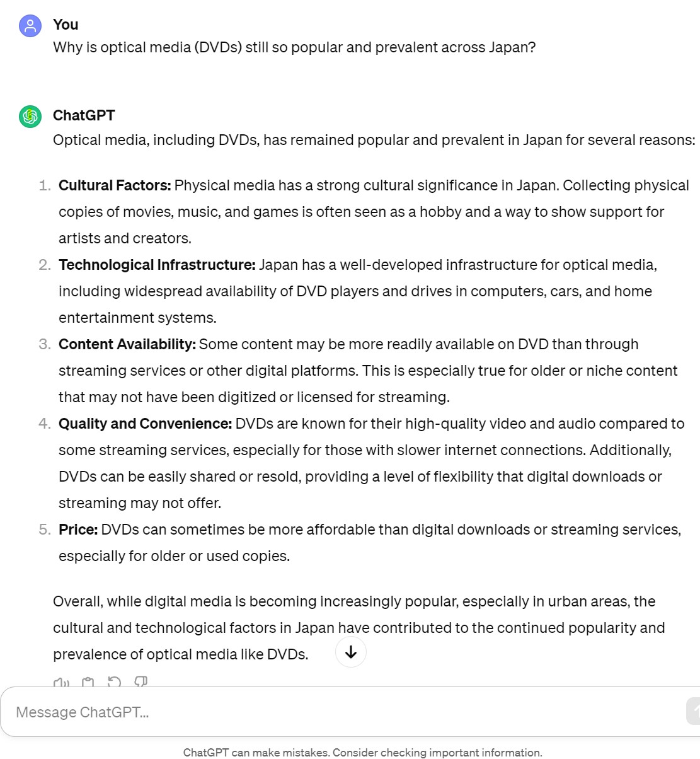
Task: Click the "Content Availability" heading
Action: point(127,344)
